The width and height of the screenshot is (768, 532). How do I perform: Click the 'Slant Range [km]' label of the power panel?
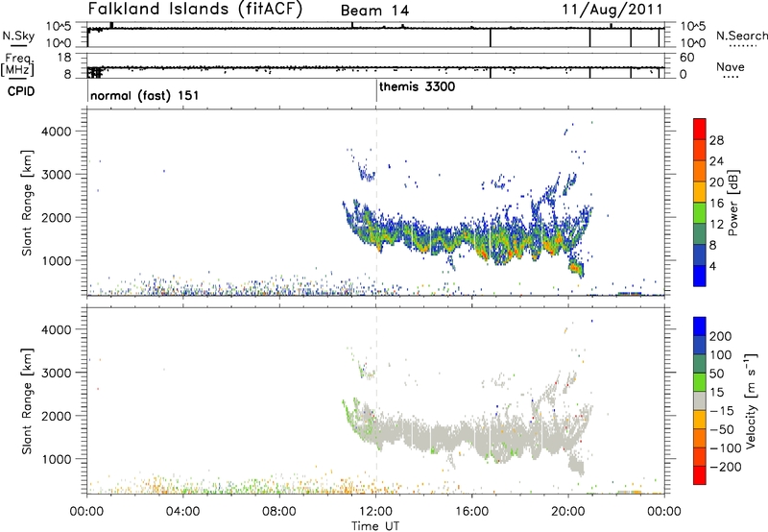pyautogui.click(x=27, y=203)
